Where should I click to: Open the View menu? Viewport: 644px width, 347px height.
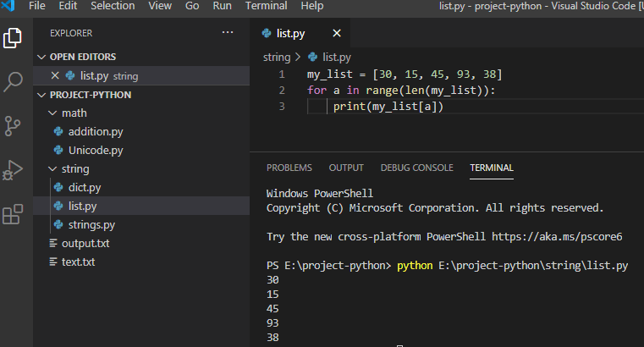click(x=160, y=6)
